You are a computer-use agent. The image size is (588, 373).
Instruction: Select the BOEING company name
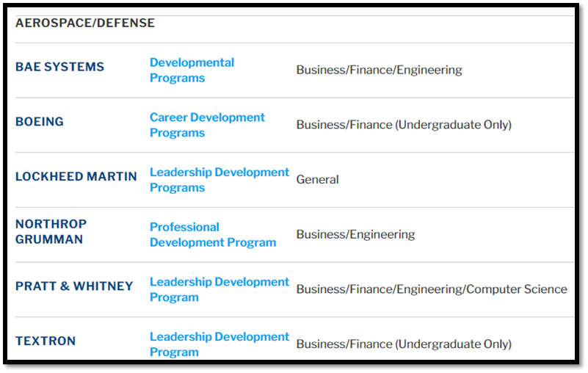pyautogui.click(x=40, y=122)
